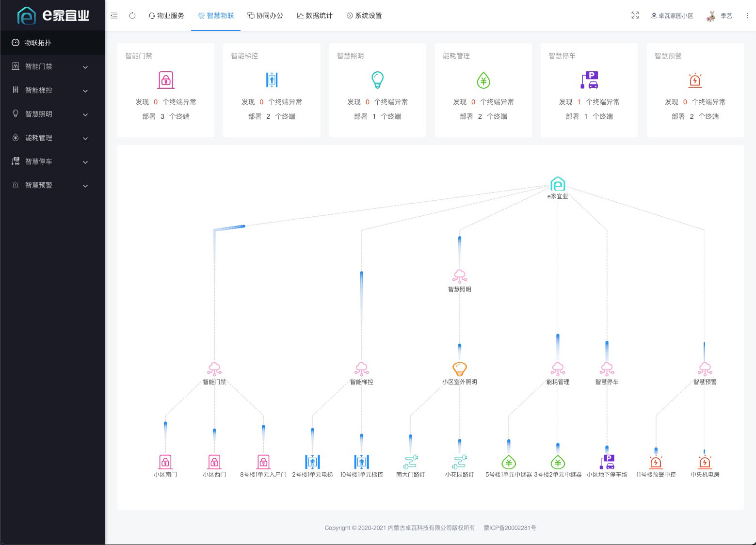Click the 季艺 user avatar
This screenshot has height=545, width=756.
712,15
